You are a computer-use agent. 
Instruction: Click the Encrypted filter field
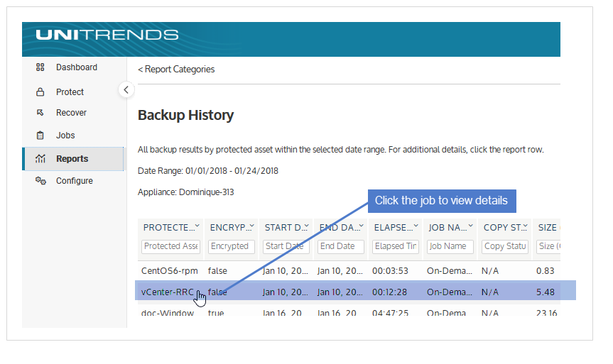pos(232,246)
